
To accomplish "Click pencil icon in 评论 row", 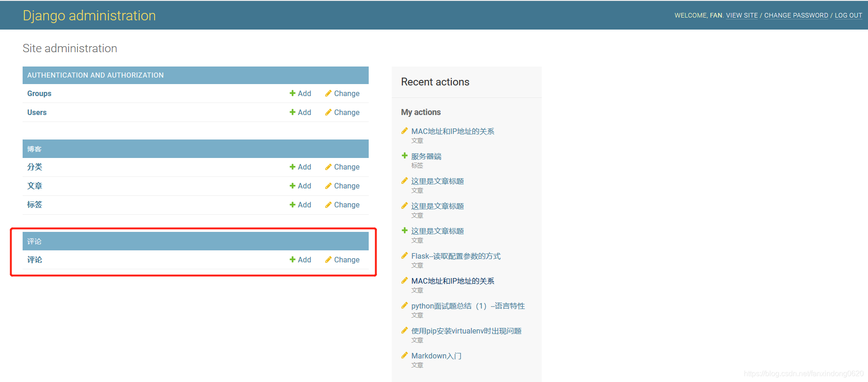I will click(x=328, y=260).
